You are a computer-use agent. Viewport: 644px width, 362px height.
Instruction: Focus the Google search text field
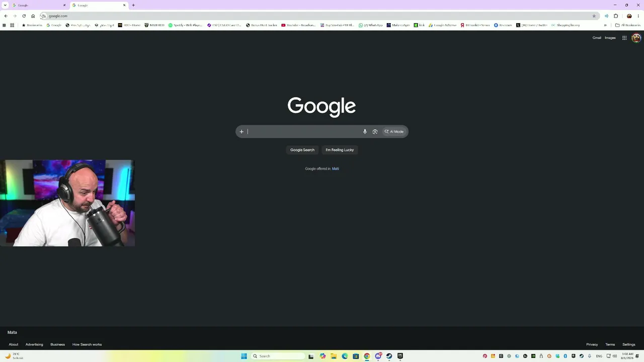[303, 132]
